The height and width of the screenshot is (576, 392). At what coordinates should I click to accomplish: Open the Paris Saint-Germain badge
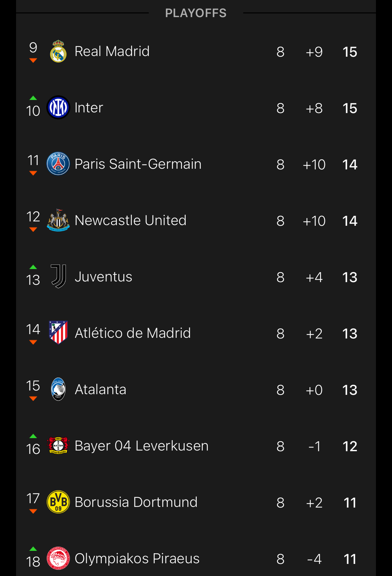point(58,164)
